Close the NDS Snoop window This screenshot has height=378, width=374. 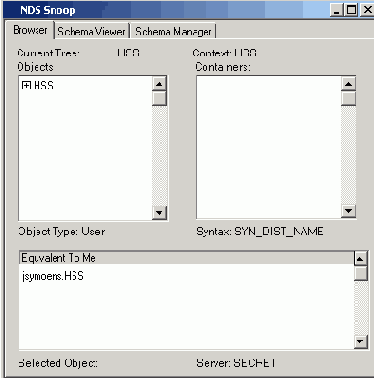point(367,10)
